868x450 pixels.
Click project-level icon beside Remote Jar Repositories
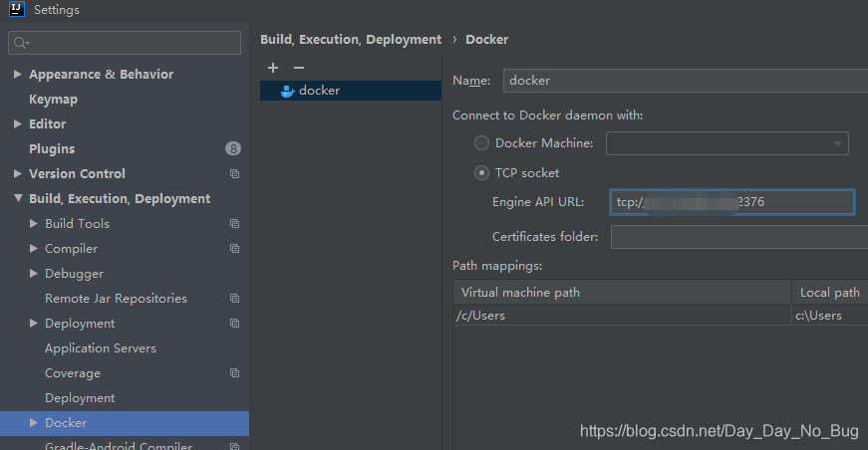(x=235, y=298)
